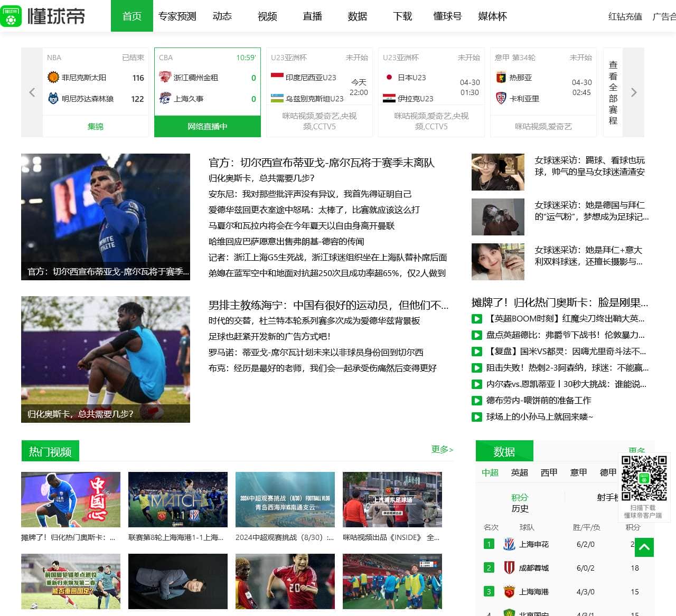This screenshot has width=676, height=616.
Task: Click play icon beside 英超BOOM时刻 video
Action: (x=476, y=319)
